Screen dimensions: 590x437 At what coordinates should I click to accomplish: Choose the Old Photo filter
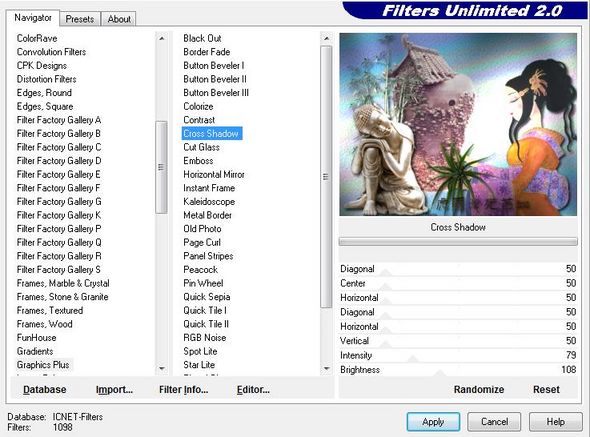[x=202, y=229]
